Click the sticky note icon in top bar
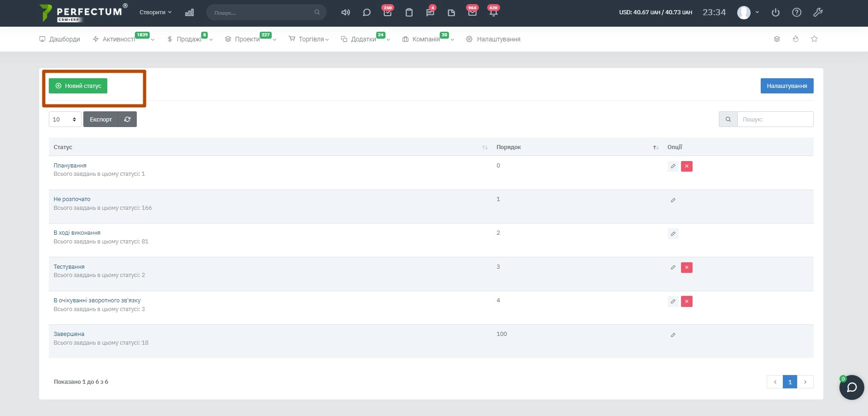 pos(451,12)
